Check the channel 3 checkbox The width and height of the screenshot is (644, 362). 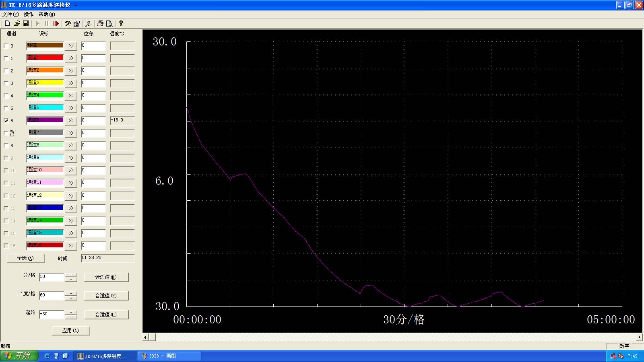[x=6, y=83]
